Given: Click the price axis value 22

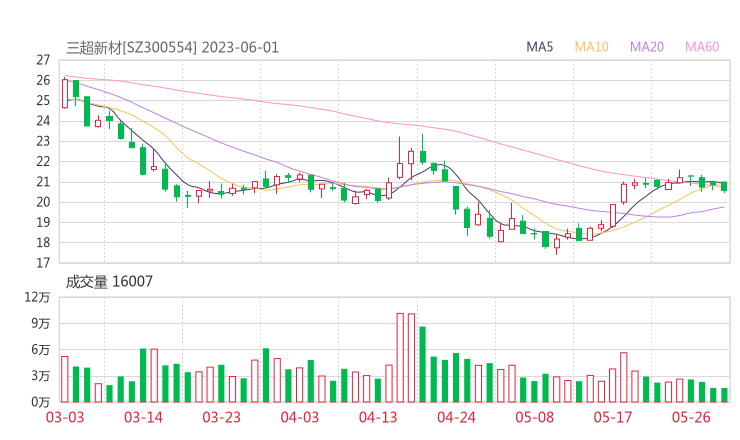Looking at the screenshot, I should click(x=43, y=161).
